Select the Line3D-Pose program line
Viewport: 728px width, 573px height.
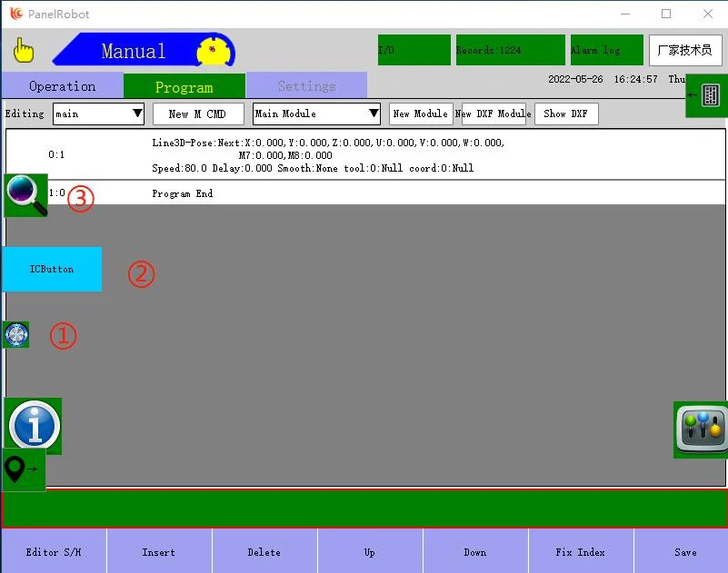(x=327, y=154)
